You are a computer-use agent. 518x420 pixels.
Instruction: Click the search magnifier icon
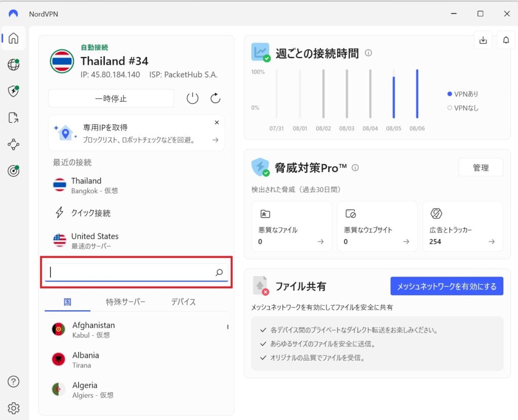tap(219, 272)
